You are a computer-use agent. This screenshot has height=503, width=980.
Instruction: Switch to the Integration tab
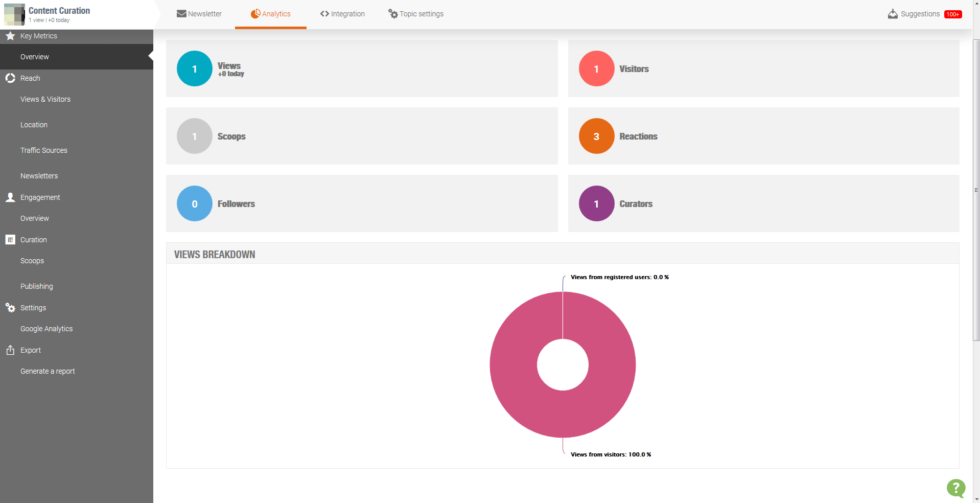[x=342, y=14]
